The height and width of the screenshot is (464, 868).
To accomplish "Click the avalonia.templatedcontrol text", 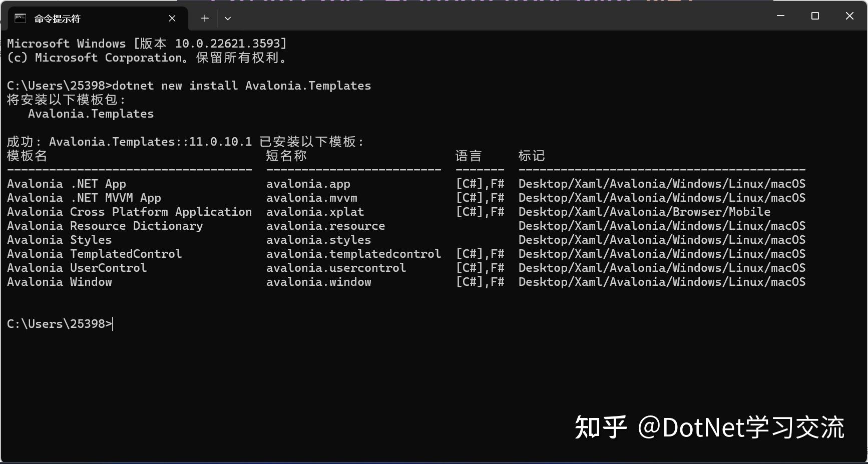I will [353, 254].
